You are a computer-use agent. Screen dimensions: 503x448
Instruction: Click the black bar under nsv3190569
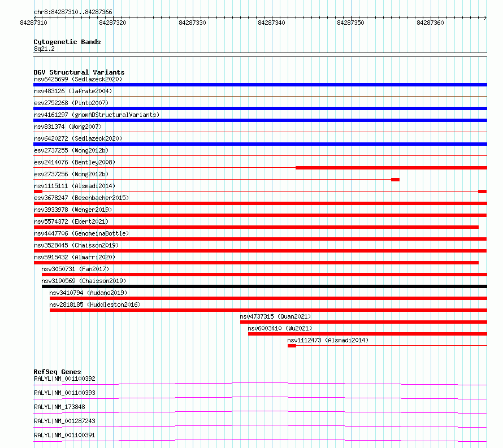(264, 286)
